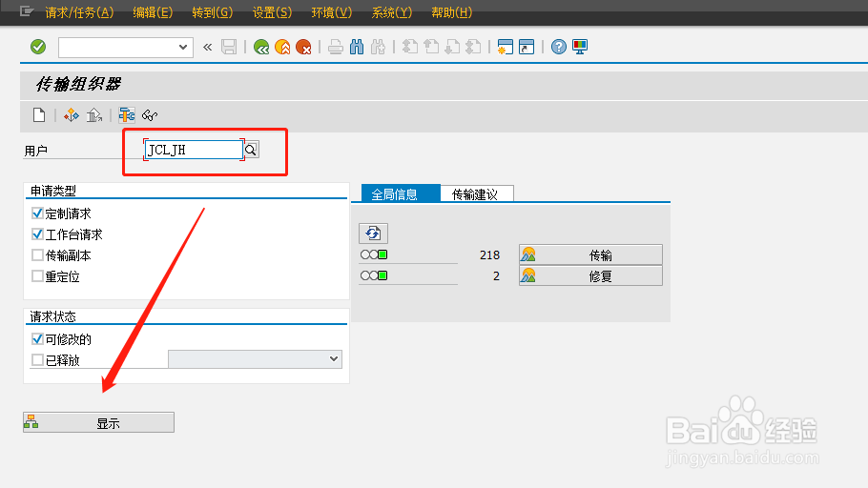Uncheck the 定制请求 checkbox
868x488 pixels.
(x=37, y=213)
